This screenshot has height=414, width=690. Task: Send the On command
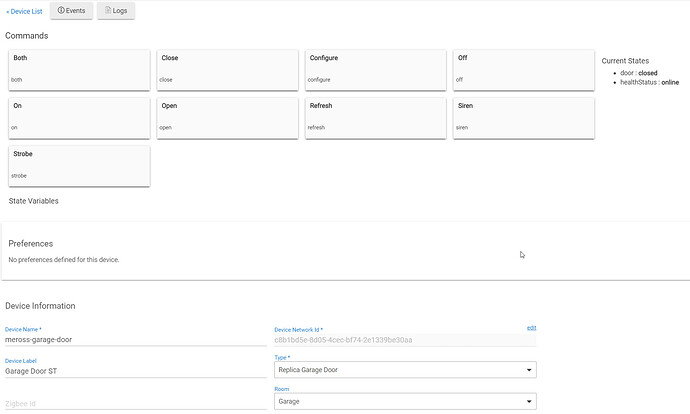point(77,117)
